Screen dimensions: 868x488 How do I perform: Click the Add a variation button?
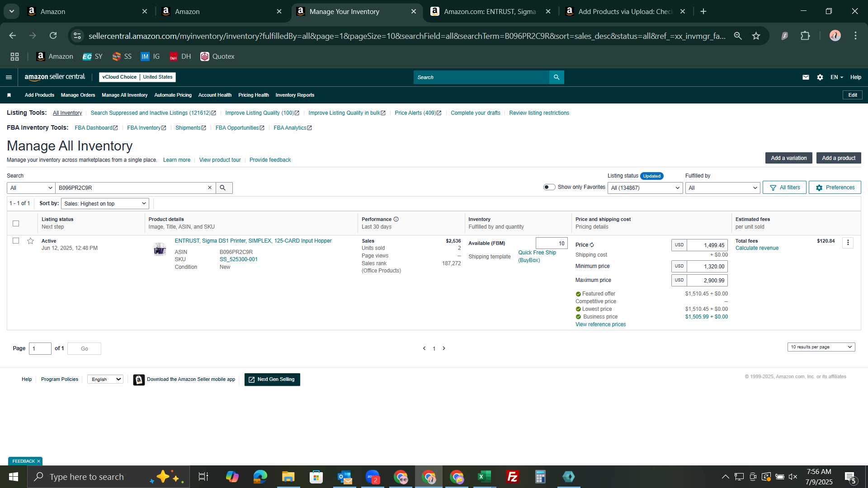click(x=788, y=158)
